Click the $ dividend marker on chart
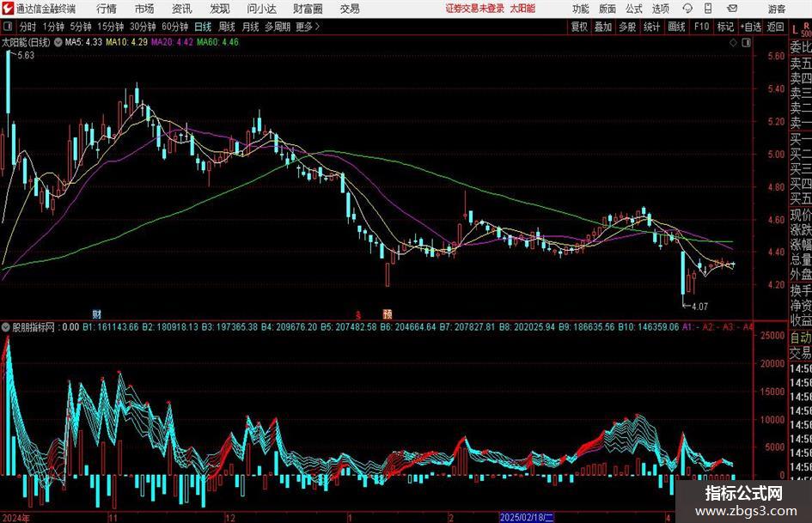 pyautogui.click(x=357, y=313)
